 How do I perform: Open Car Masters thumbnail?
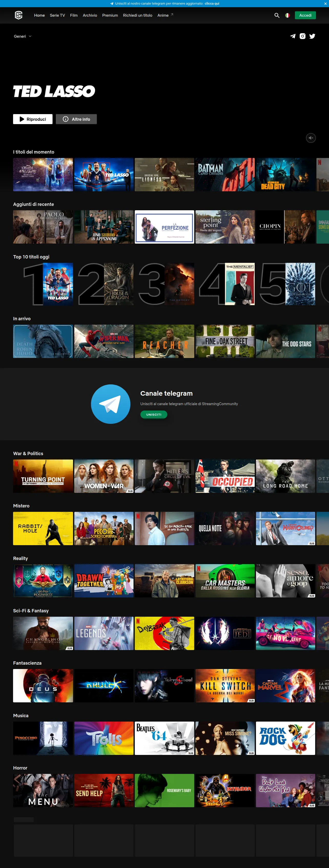225,581
